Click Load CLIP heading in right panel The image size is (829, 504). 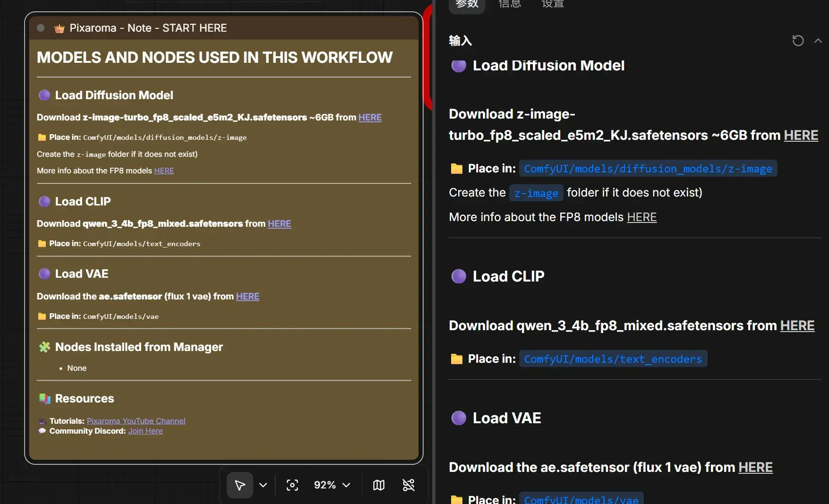[508, 276]
